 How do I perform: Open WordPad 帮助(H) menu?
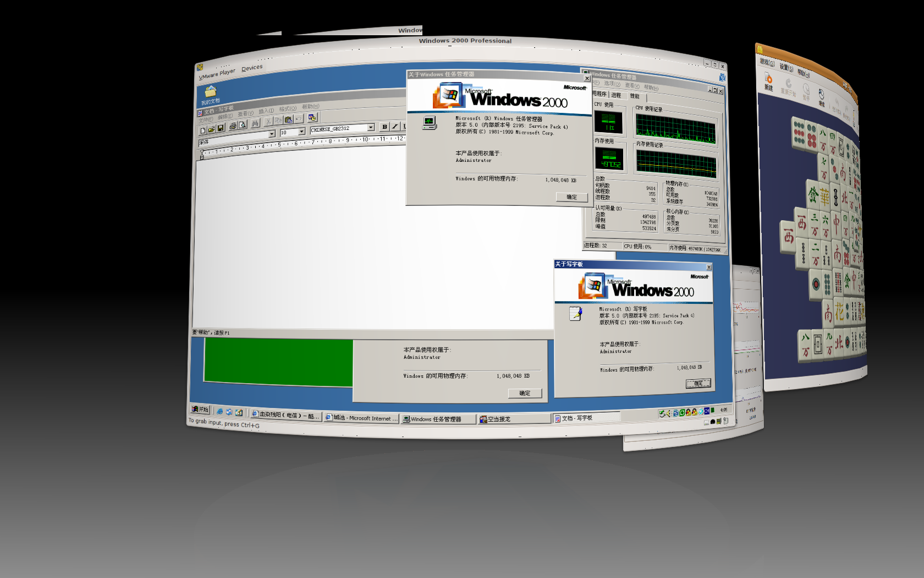(x=310, y=107)
